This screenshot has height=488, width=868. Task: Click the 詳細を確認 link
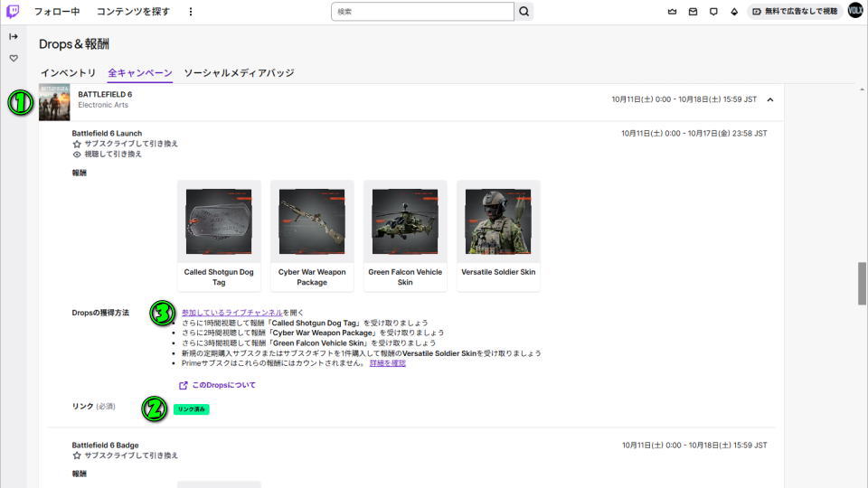pyautogui.click(x=388, y=363)
